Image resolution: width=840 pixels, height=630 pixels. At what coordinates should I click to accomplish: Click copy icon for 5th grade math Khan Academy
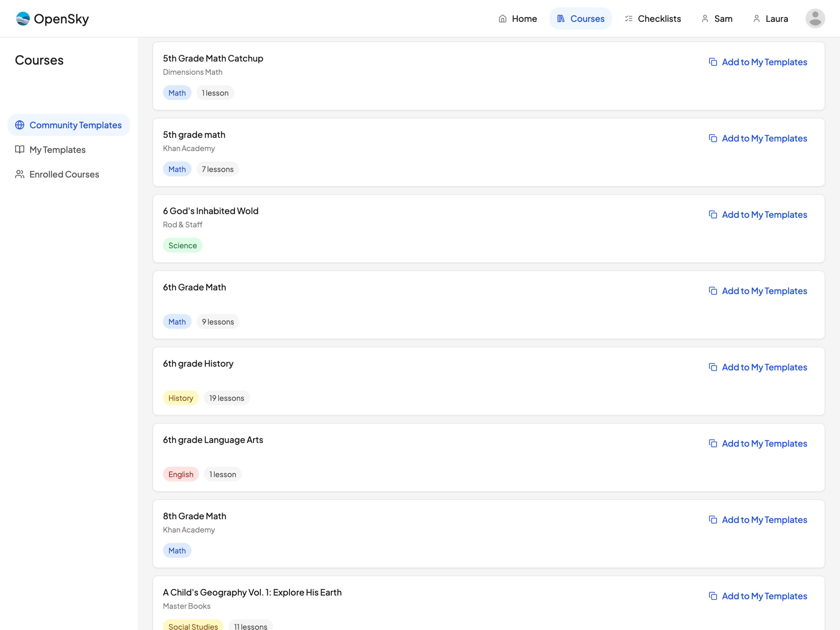[x=713, y=138]
